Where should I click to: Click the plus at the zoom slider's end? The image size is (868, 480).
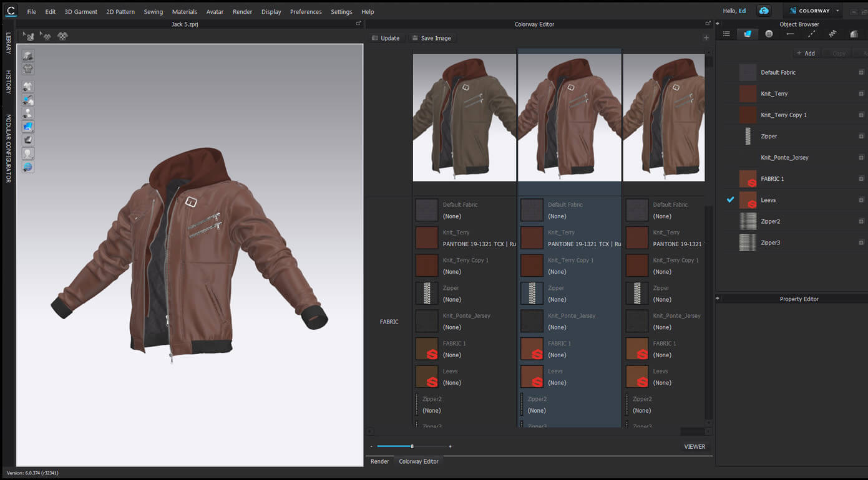pyautogui.click(x=450, y=446)
